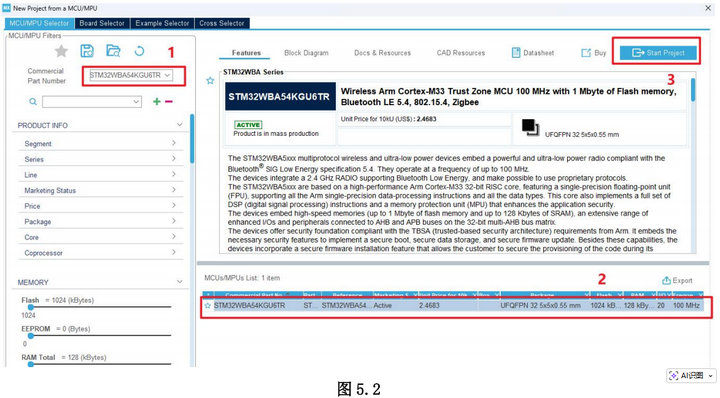Save the current MCU filter search

[87, 51]
